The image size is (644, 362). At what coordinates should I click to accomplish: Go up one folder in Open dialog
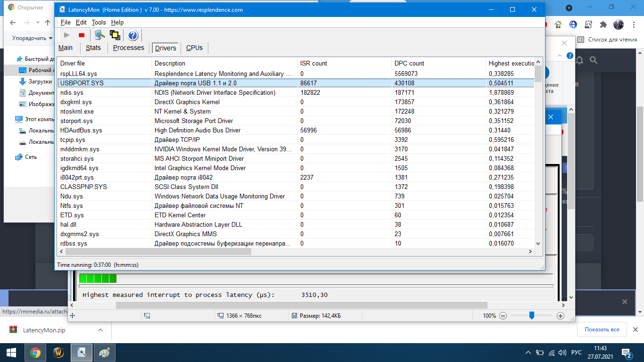(48, 23)
